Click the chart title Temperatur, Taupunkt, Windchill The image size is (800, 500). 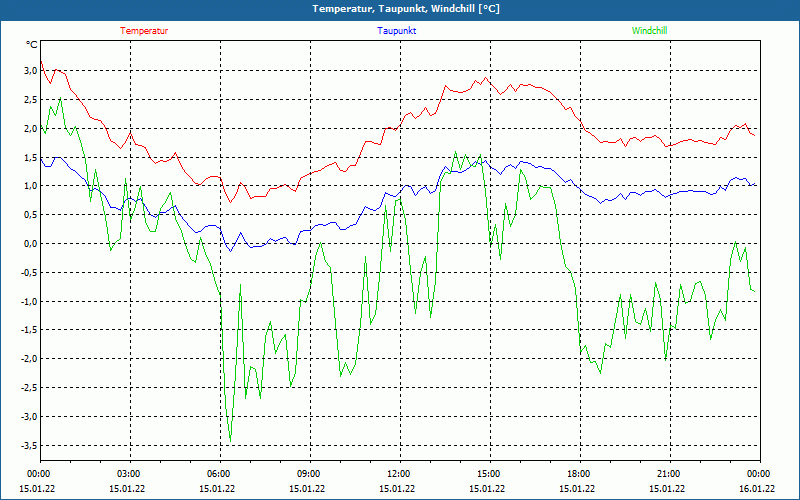coord(406,9)
